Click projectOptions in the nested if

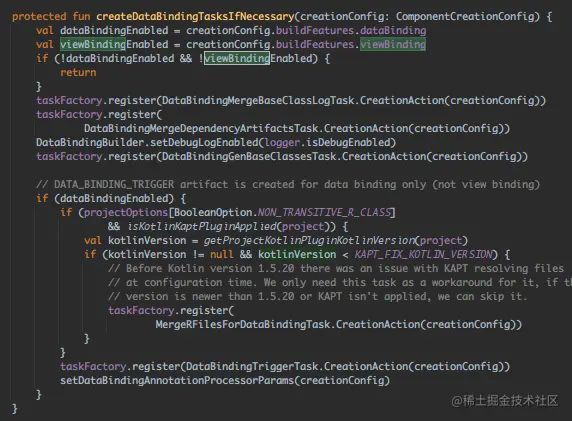click(126, 212)
